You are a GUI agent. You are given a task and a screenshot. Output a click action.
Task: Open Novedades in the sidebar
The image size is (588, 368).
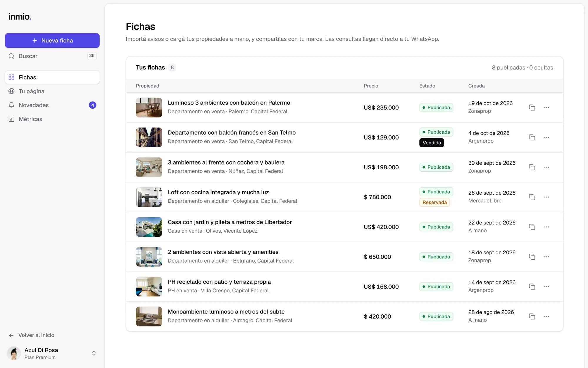click(x=52, y=105)
